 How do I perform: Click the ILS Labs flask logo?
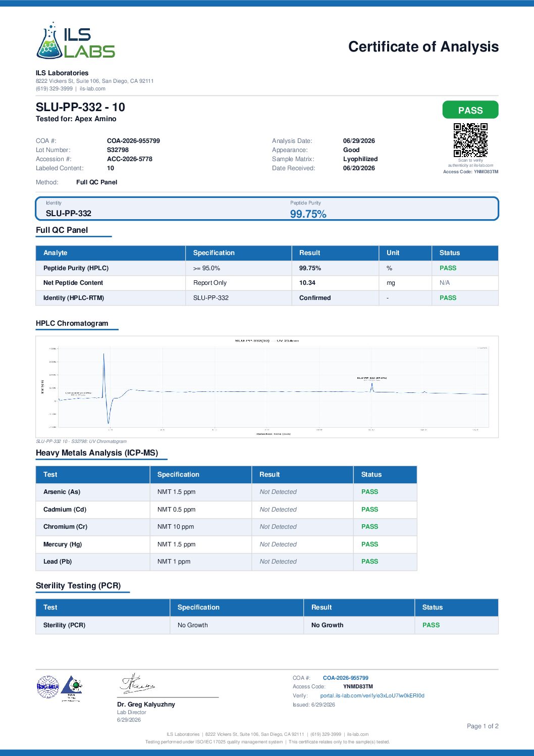76,40
